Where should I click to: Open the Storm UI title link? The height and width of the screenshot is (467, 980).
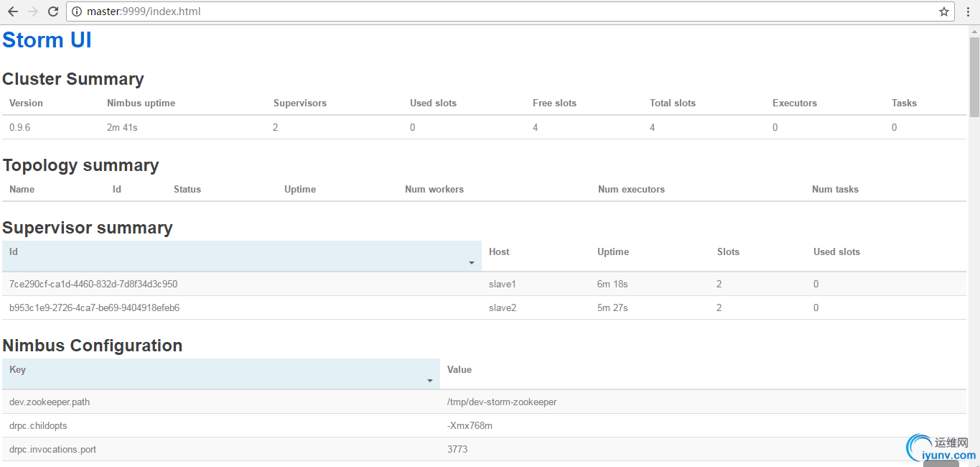(47, 40)
